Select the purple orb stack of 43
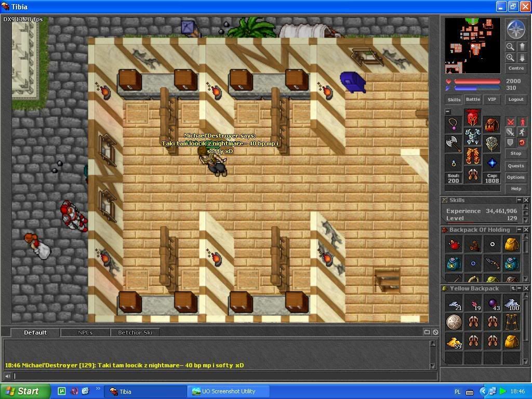The height and width of the screenshot is (399, 532). (x=493, y=303)
